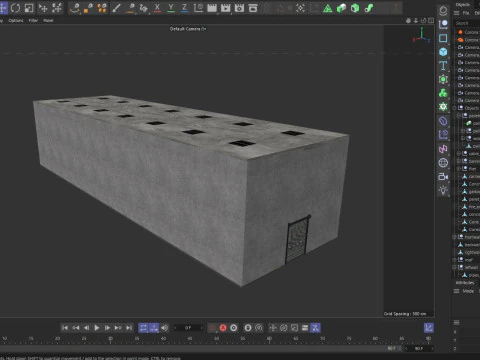Image resolution: width=480 pixels, height=360 pixels.
Task: Click the timeline marker at frame 60
Action: [x=269, y=339]
